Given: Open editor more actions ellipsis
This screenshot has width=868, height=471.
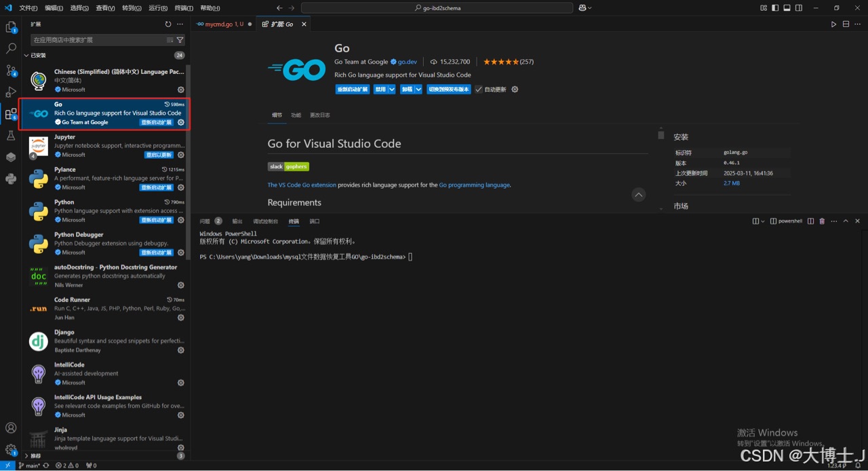Looking at the screenshot, I should [858, 24].
